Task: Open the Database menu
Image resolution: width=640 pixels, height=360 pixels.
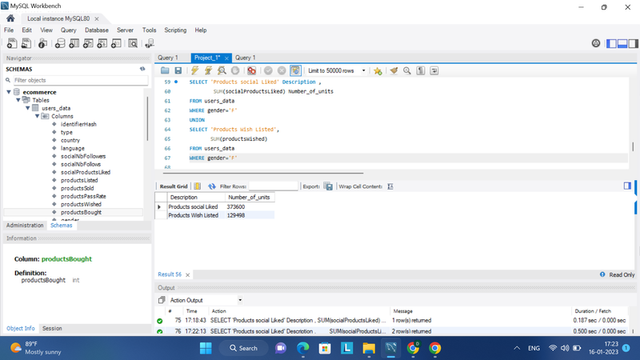Action: coord(97,30)
